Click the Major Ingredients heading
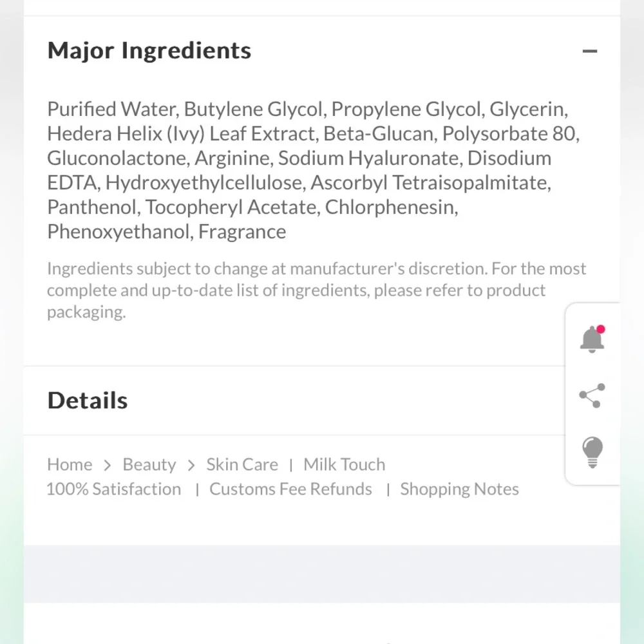The image size is (644, 644). [x=149, y=50]
